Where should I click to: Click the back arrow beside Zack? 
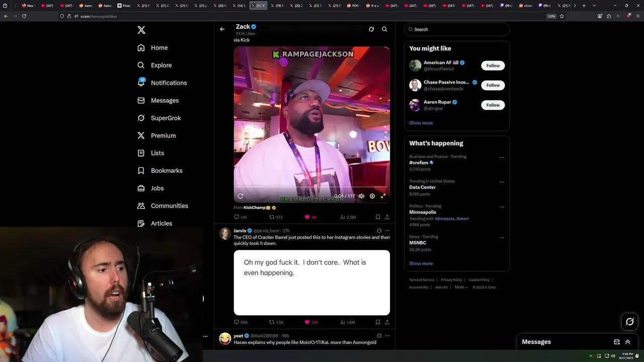[222, 29]
